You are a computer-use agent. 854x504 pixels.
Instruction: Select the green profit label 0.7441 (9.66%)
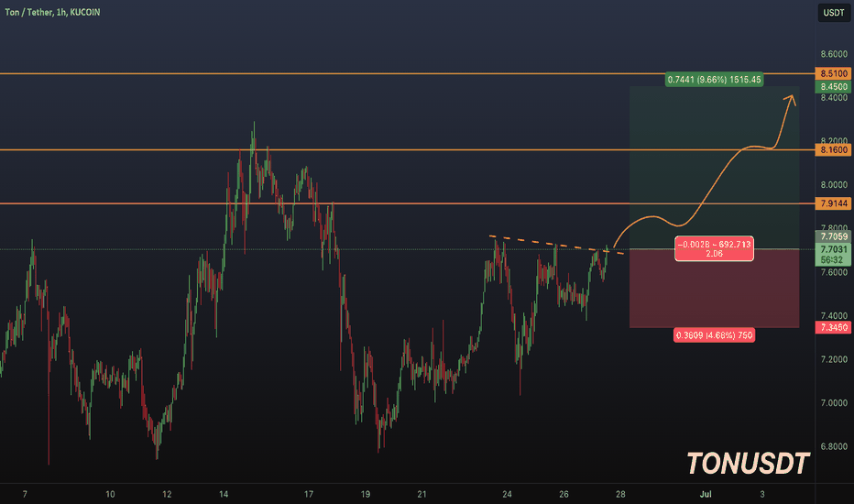pos(714,80)
